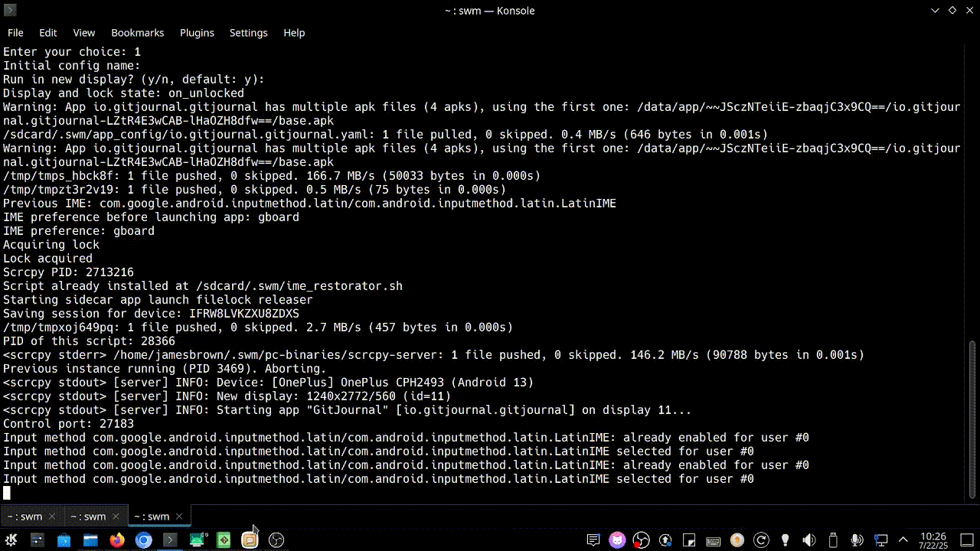Open the Help menu
This screenshot has width=980, height=551.
(294, 33)
